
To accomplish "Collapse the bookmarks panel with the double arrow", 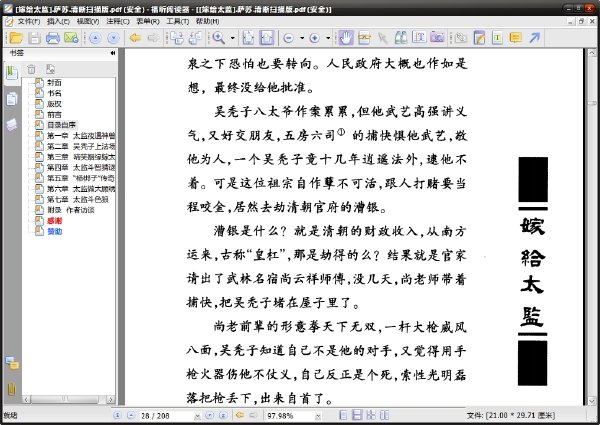I will coord(113,53).
